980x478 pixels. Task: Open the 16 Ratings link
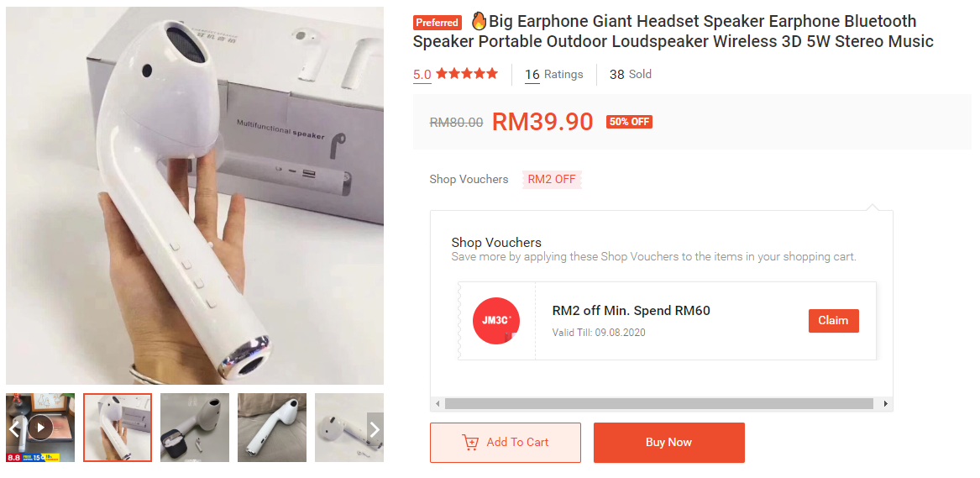click(x=553, y=75)
